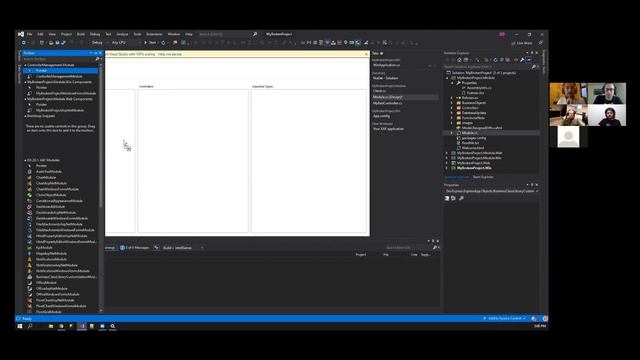Click Solution Explorer refresh icon

(x=495, y=60)
